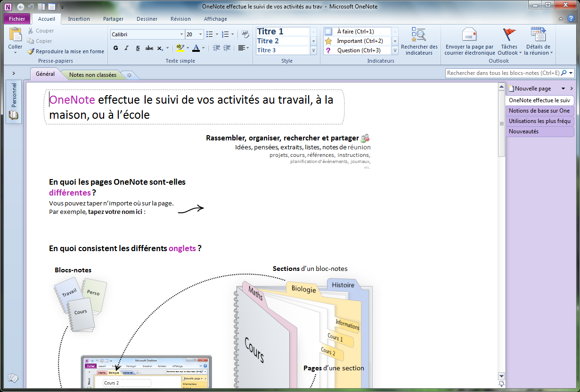Click the clear formatting eraser icon
The height and width of the screenshot is (392, 580).
click(x=245, y=34)
